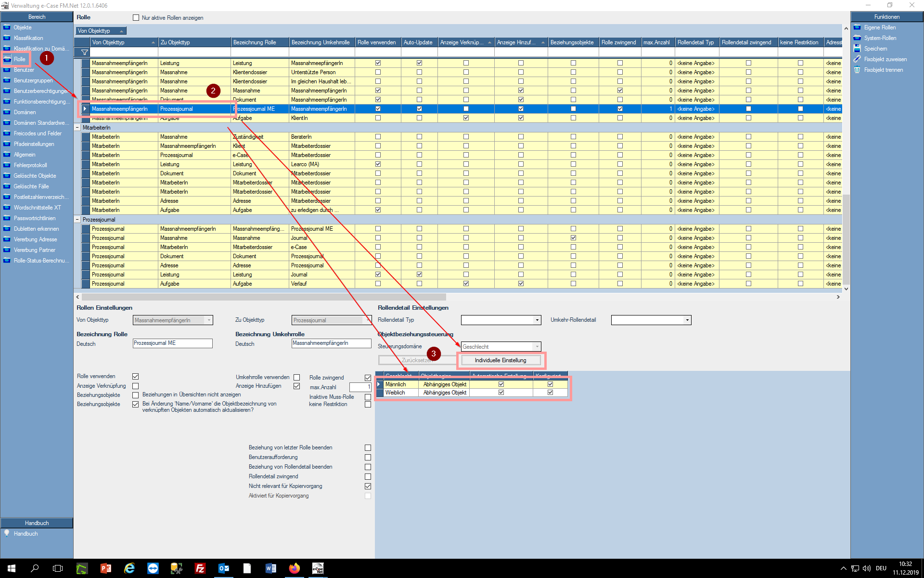Toggle Anzeige Verknüpfung checkbox in settings
The height and width of the screenshot is (578, 924).
(136, 386)
